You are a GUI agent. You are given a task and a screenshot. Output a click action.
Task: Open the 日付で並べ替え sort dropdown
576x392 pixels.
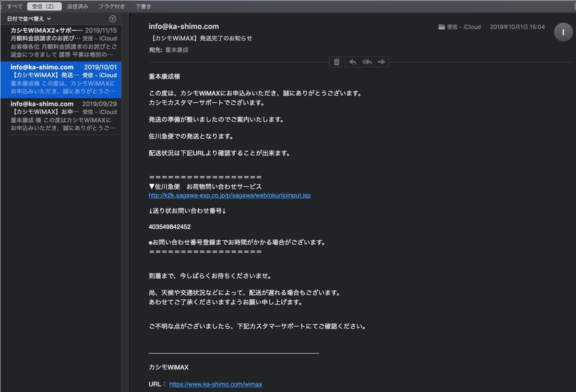click(x=28, y=19)
